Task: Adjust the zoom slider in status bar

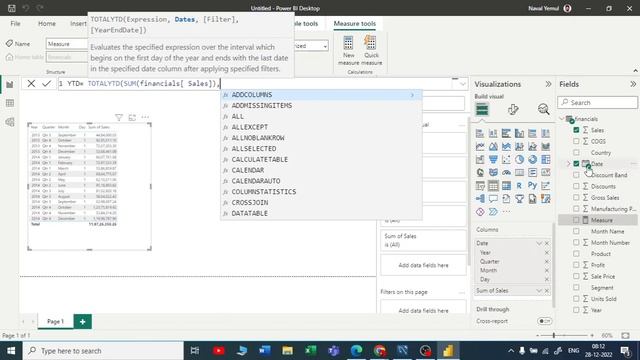Action: click(554, 335)
